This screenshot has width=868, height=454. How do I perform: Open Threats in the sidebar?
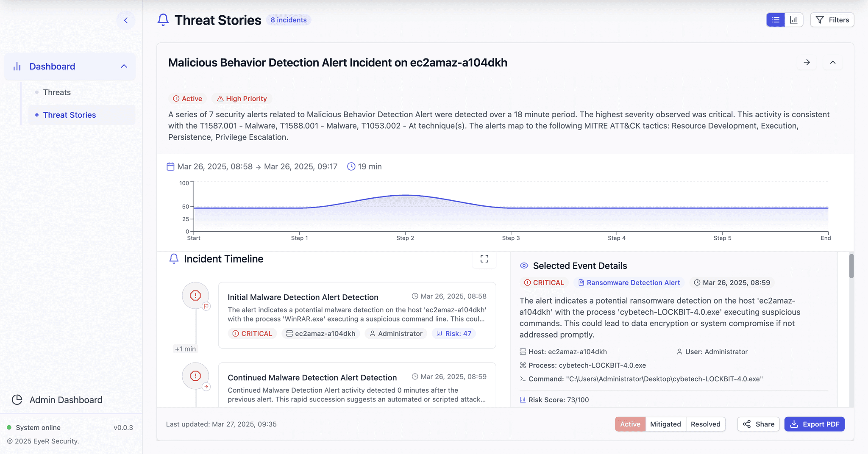tap(57, 92)
